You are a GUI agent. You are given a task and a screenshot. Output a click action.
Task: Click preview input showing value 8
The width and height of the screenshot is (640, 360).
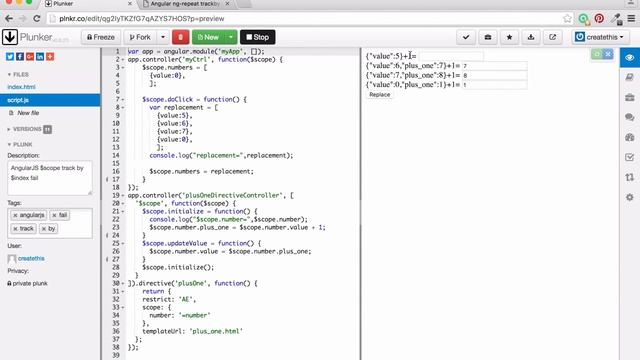click(494, 75)
